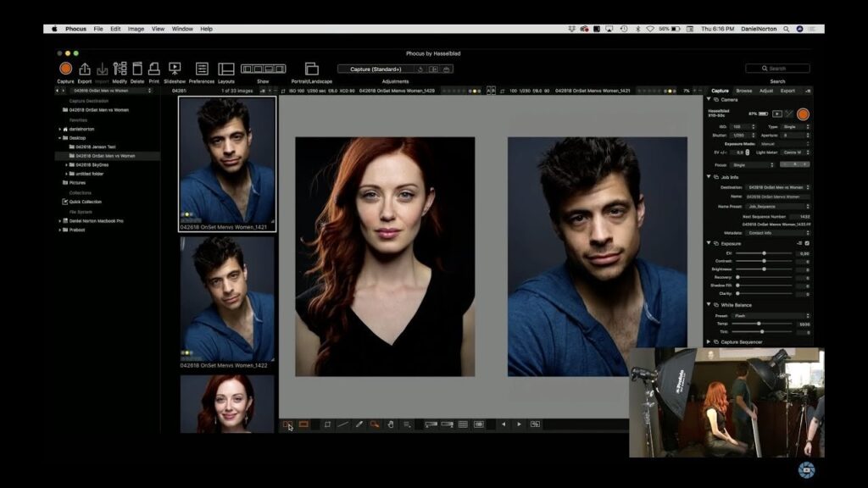Open the Light Meter dropdown
This screenshot has height=488, width=868.
click(795, 152)
